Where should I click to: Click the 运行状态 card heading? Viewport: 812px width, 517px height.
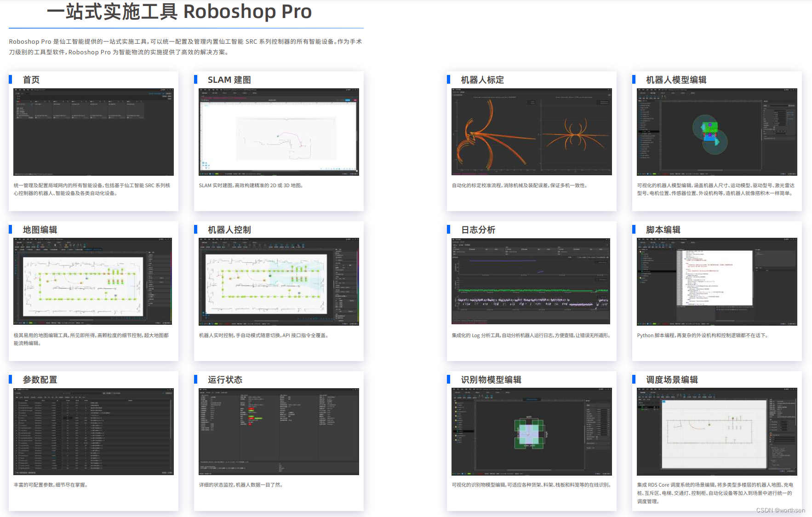(225, 379)
